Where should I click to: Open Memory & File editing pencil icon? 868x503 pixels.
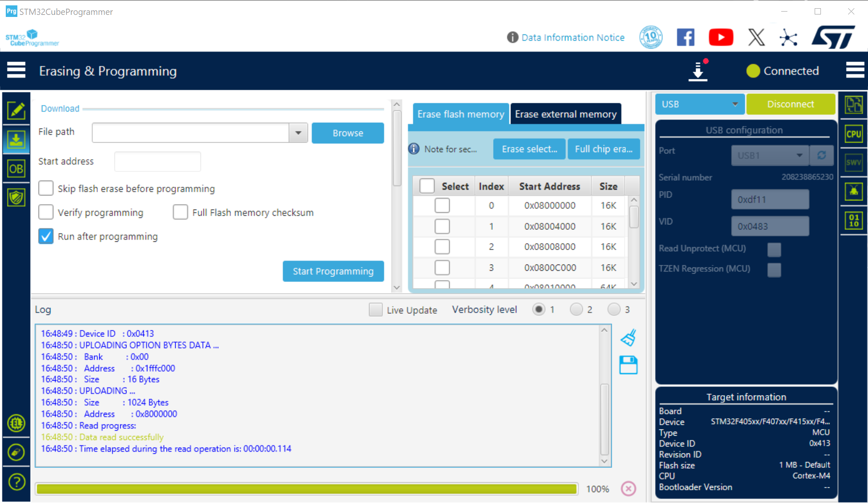tap(16, 110)
